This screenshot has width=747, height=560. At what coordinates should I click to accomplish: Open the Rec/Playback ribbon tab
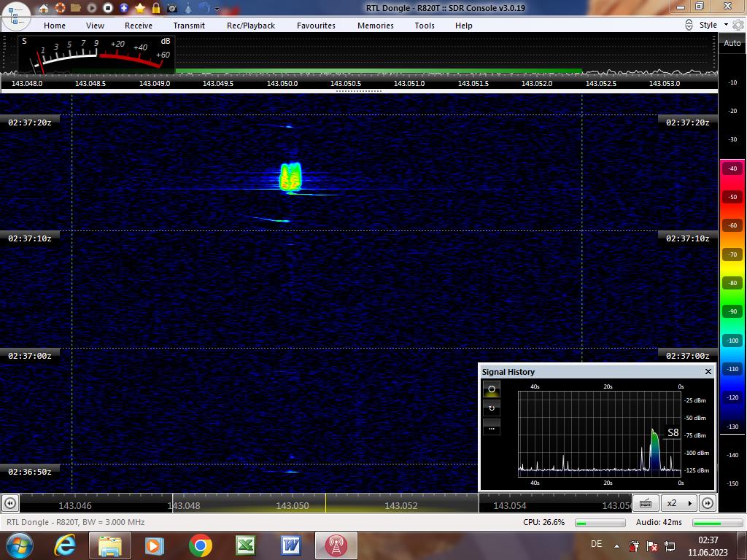coord(251,26)
